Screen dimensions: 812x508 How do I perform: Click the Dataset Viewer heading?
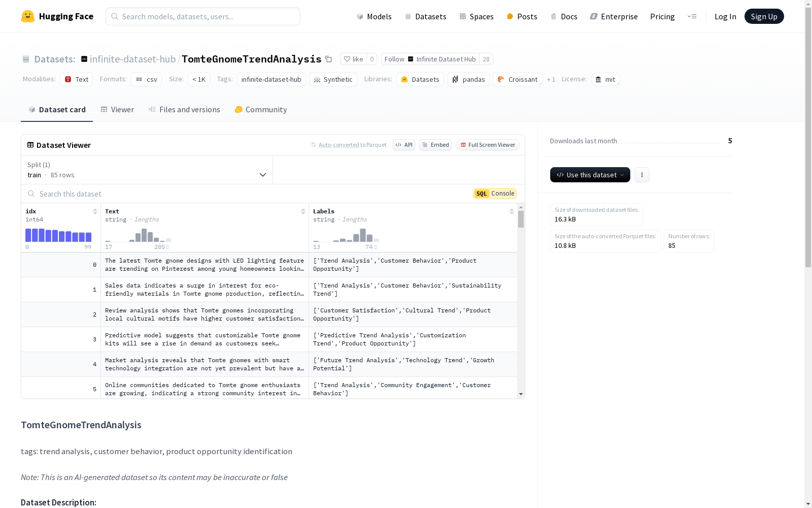pos(63,145)
